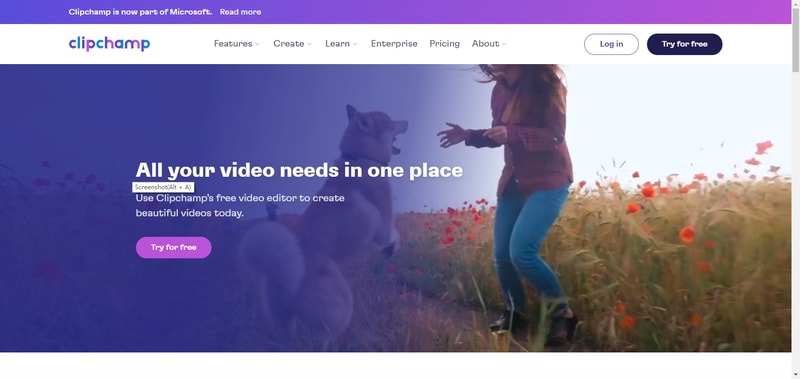Click the Log in button
Viewport: 800px width, 379px height.
click(611, 44)
